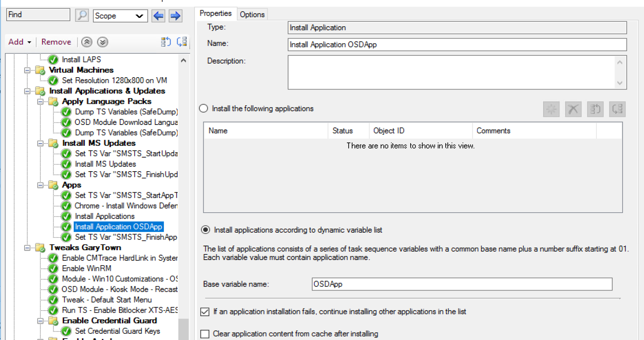Click the blue right arrow next result button
Image resolution: width=644 pixels, height=340 pixels.
175,15
